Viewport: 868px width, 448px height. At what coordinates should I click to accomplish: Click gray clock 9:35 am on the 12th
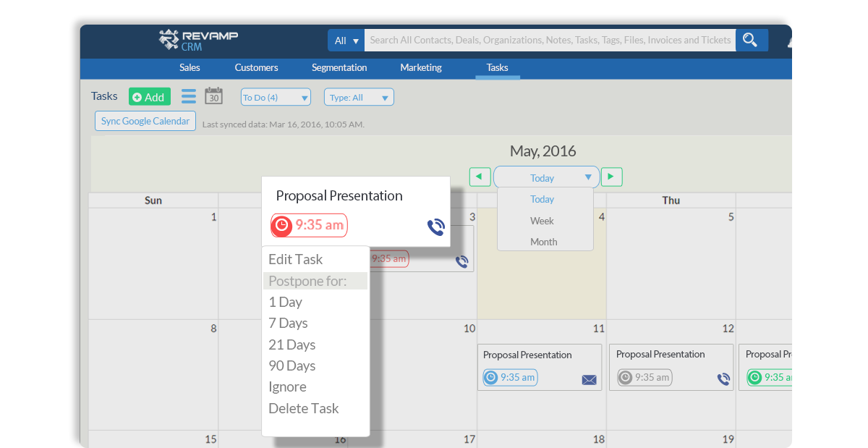tap(644, 377)
